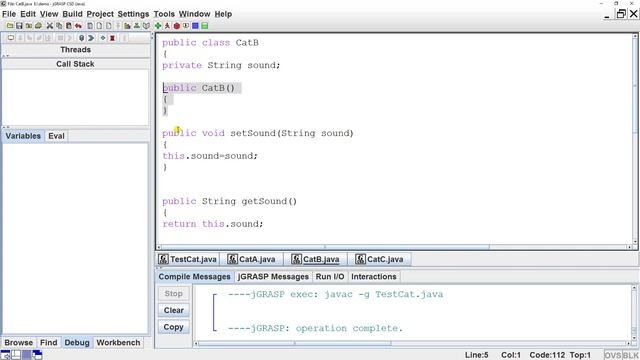Open the Settings menu
640x360 pixels.
coord(133,14)
